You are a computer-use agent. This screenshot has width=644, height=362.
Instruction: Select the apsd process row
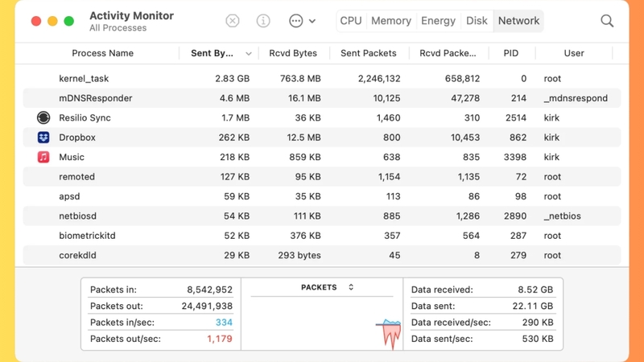click(322, 196)
